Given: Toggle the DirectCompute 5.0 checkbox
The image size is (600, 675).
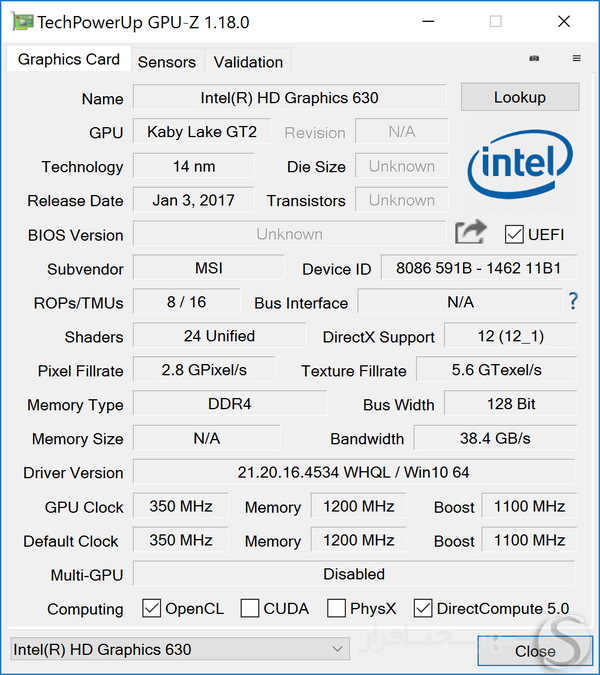Looking at the screenshot, I should point(423,608).
